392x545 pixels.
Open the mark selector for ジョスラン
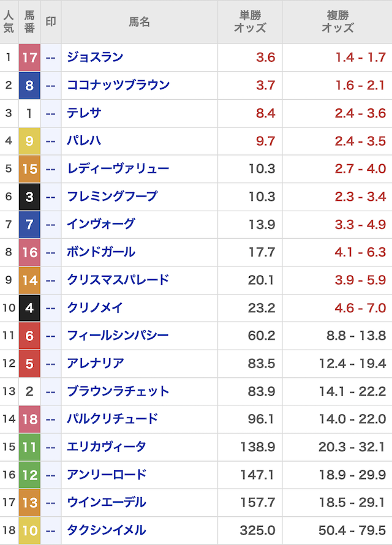(x=51, y=58)
